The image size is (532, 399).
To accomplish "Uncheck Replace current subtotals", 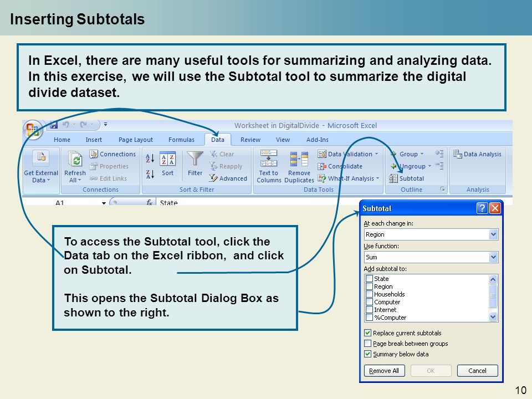I will pyautogui.click(x=367, y=333).
